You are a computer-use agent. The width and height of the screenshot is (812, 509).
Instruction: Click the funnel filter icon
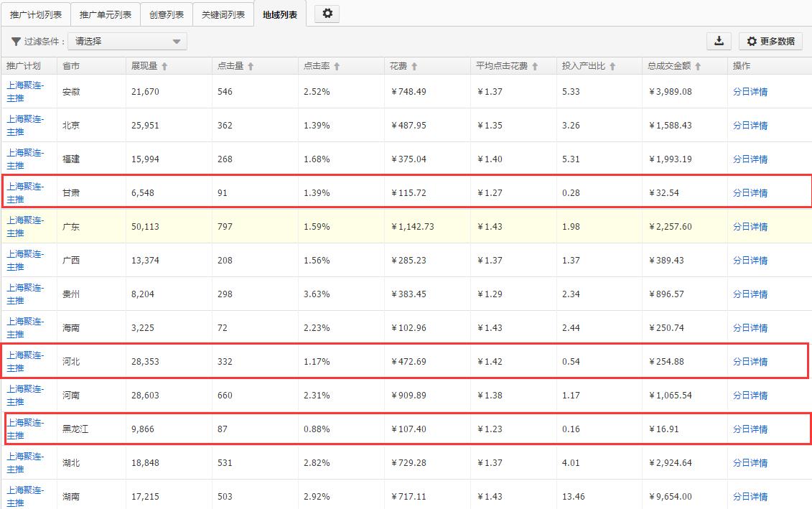[x=16, y=42]
